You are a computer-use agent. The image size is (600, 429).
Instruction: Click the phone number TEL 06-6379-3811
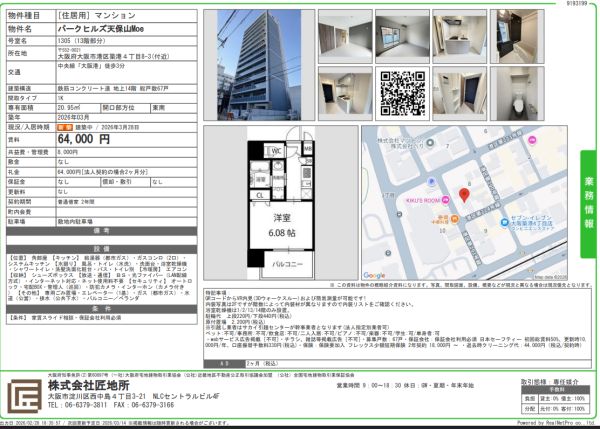coord(78,405)
